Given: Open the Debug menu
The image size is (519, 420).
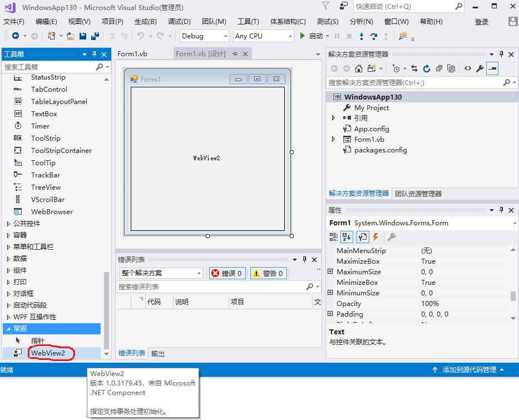Looking at the screenshot, I should click(x=179, y=22).
